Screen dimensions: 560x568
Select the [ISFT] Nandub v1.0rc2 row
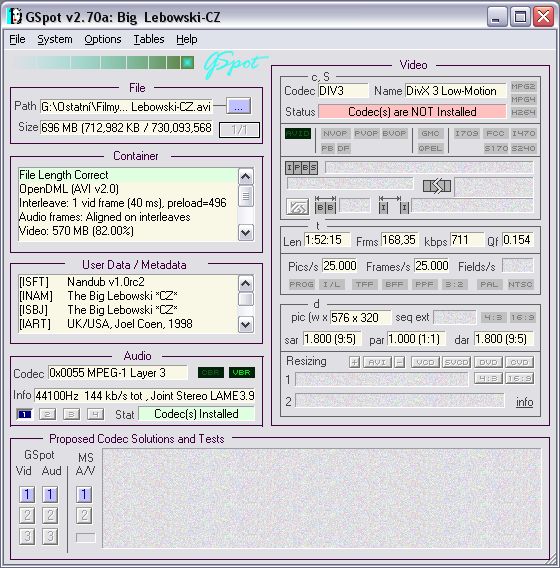pos(128,282)
